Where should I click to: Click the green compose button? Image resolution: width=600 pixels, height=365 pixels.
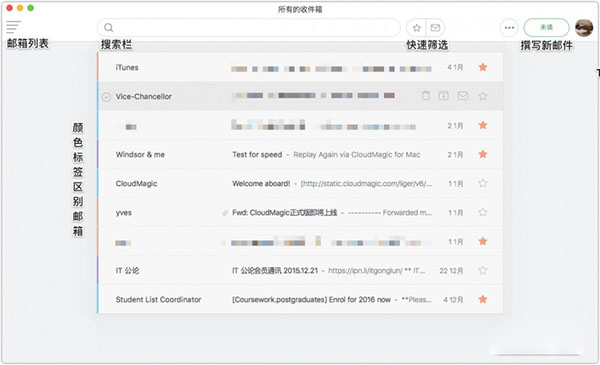546,28
